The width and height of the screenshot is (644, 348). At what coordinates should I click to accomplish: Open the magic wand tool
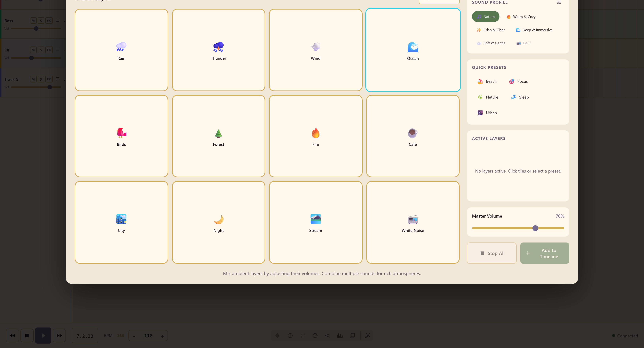(368, 336)
